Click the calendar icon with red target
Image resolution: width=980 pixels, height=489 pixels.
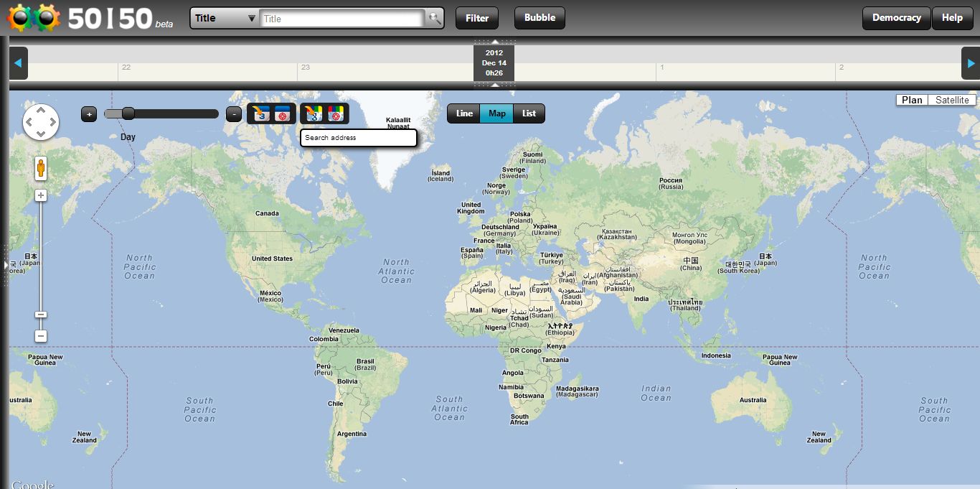(284, 113)
